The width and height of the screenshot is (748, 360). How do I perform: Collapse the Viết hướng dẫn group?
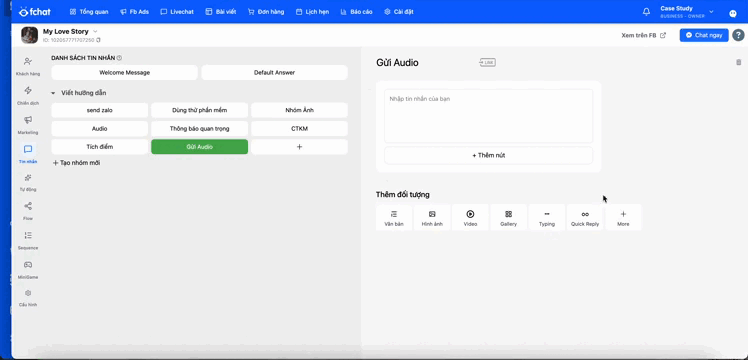coord(53,93)
